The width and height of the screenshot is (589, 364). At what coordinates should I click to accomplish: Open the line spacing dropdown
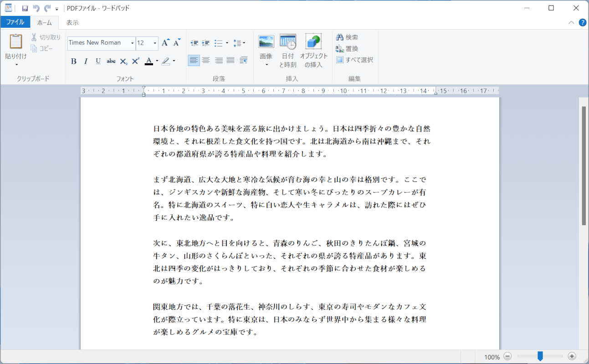click(239, 43)
